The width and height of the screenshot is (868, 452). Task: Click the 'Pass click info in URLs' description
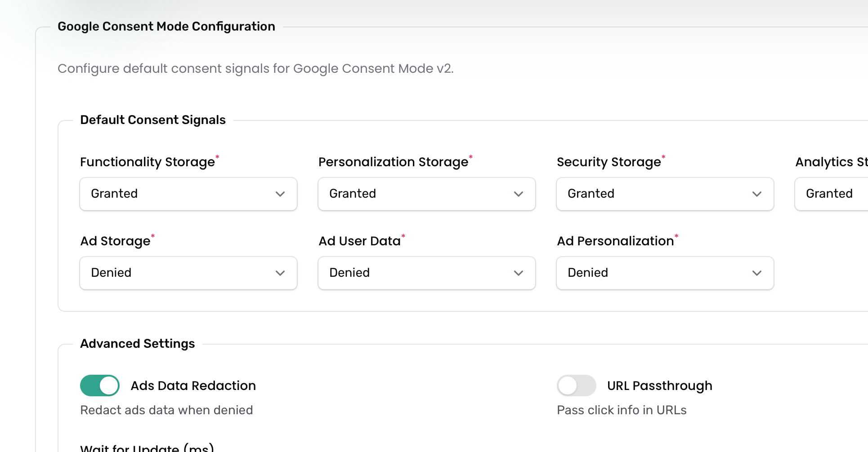(622, 410)
